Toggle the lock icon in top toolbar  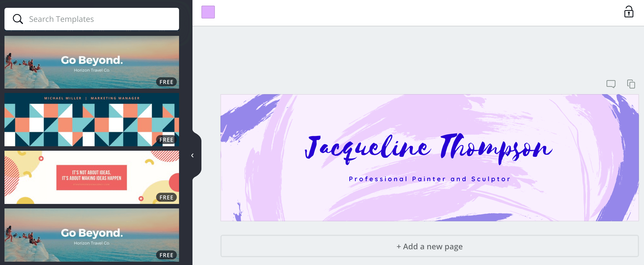[x=629, y=12]
